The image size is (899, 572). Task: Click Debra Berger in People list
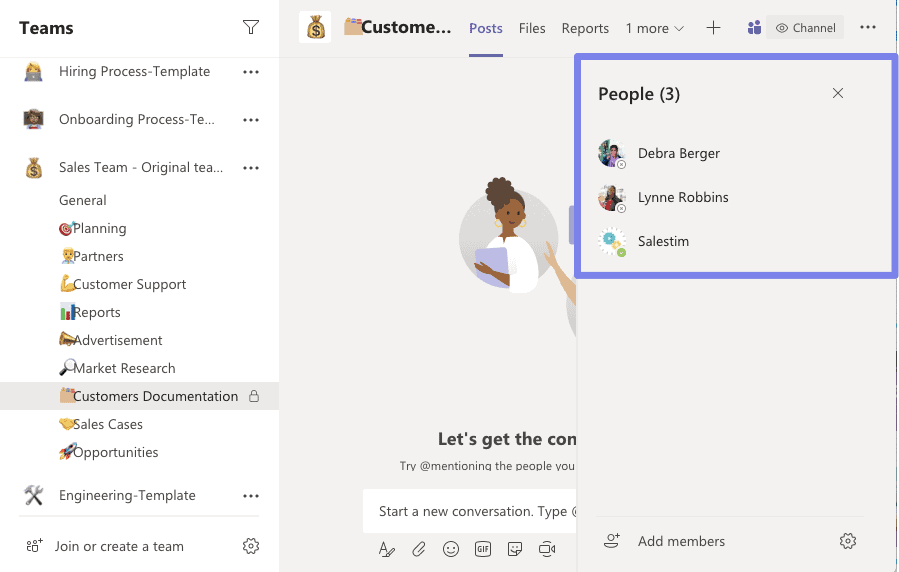679,153
